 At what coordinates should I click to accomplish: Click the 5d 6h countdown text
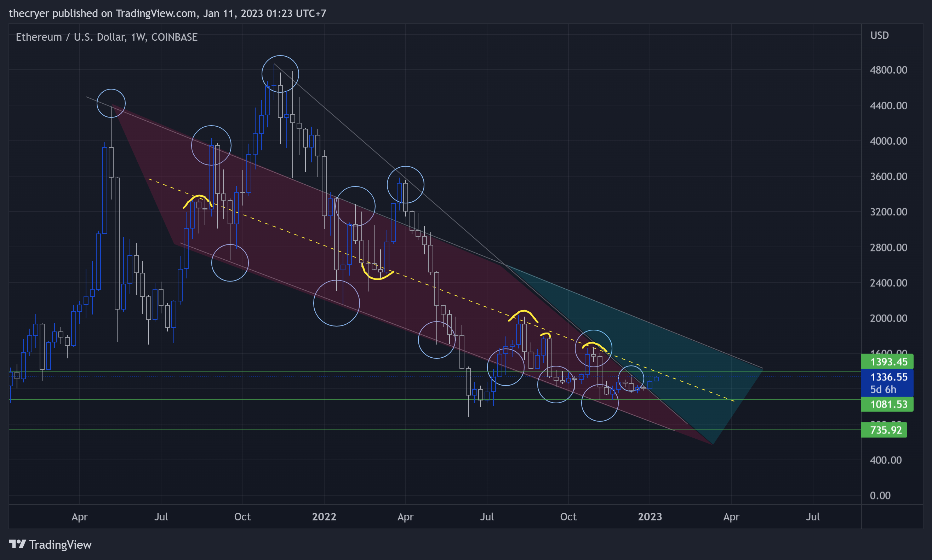[883, 389]
